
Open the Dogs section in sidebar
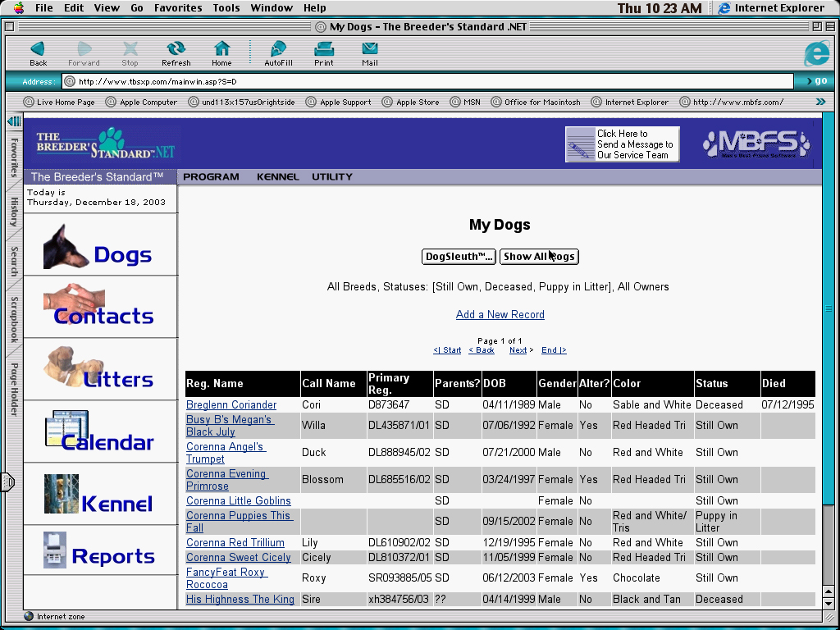[100, 246]
